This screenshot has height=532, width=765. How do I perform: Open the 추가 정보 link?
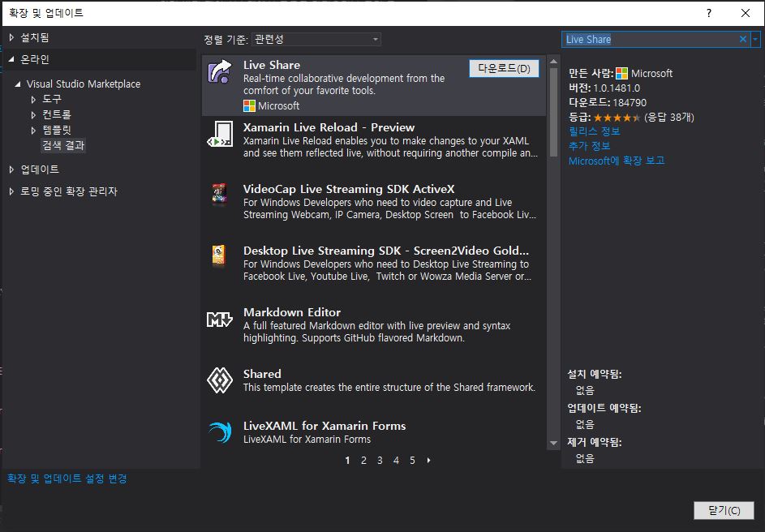pyautogui.click(x=589, y=146)
